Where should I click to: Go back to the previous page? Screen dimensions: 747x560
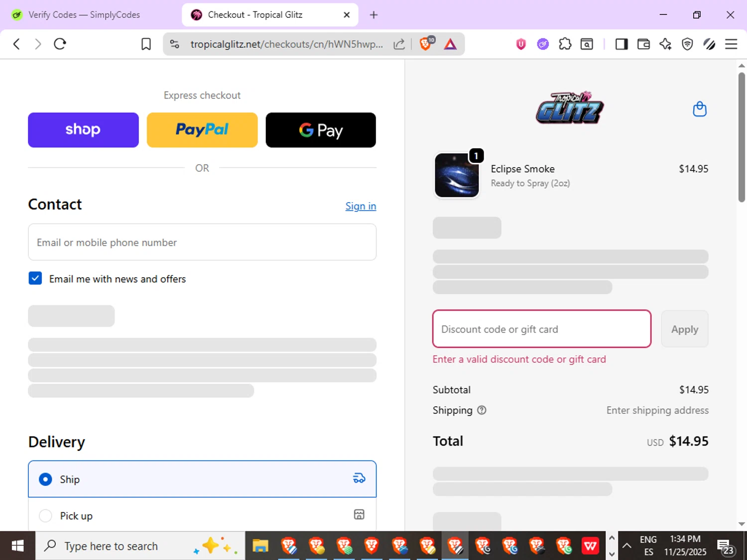pyautogui.click(x=16, y=44)
